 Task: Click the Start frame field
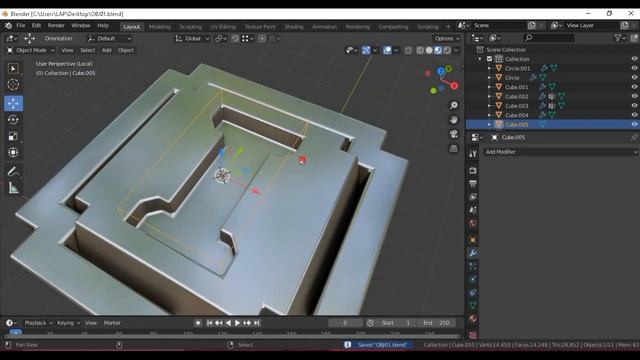(x=395, y=323)
